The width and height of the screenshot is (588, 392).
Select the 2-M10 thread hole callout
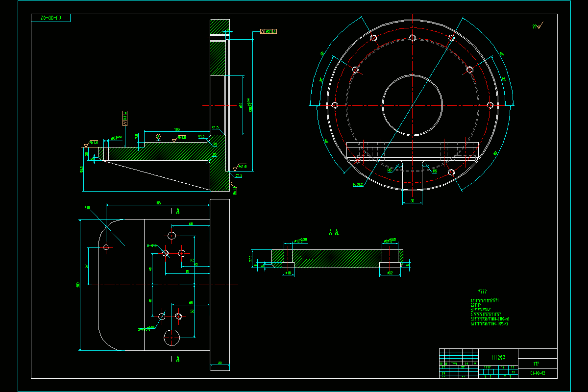pyautogui.click(x=151, y=245)
